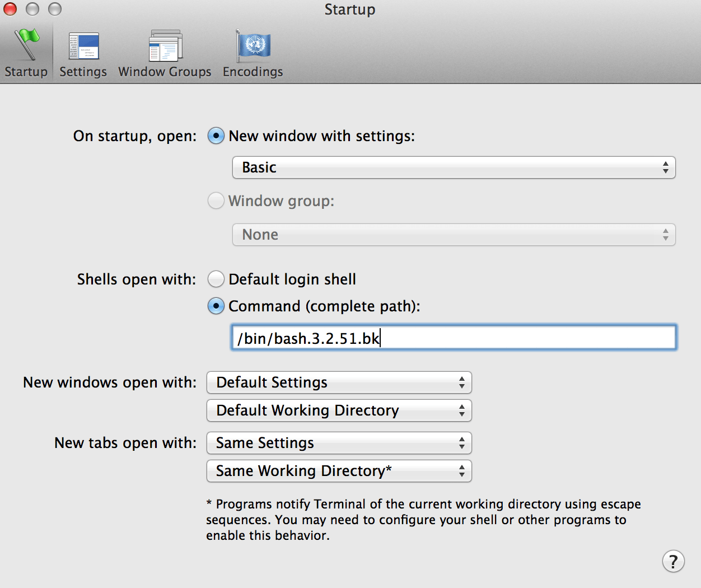Select "New window with settings" radio button
The height and width of the screenshot is (588, 701).
(216, 136)
